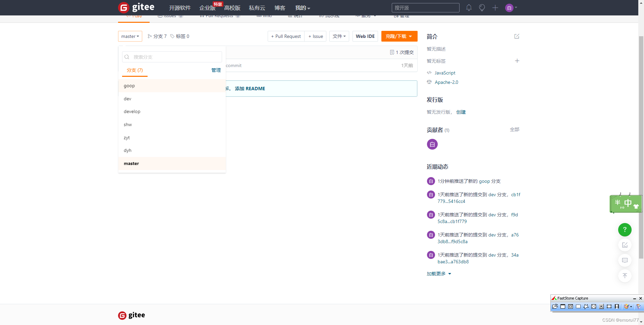Add a tag with the plus icon
This screenshot has height=325, width=644.
pos(517,61)
